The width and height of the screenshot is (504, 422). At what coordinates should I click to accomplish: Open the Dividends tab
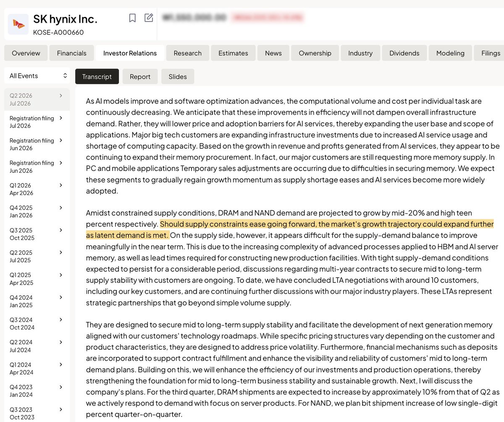click(404, 53)
